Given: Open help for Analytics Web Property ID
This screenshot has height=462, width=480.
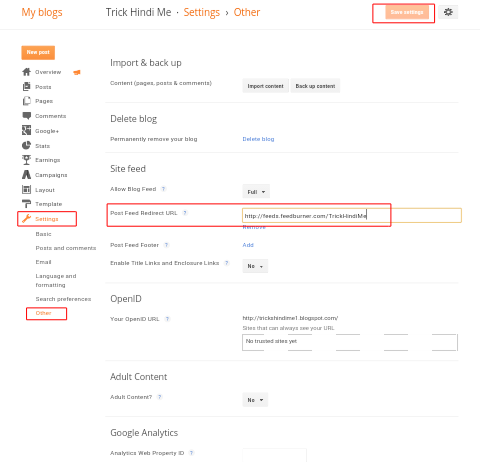Looking at the screenshot, I should (191, 453).
